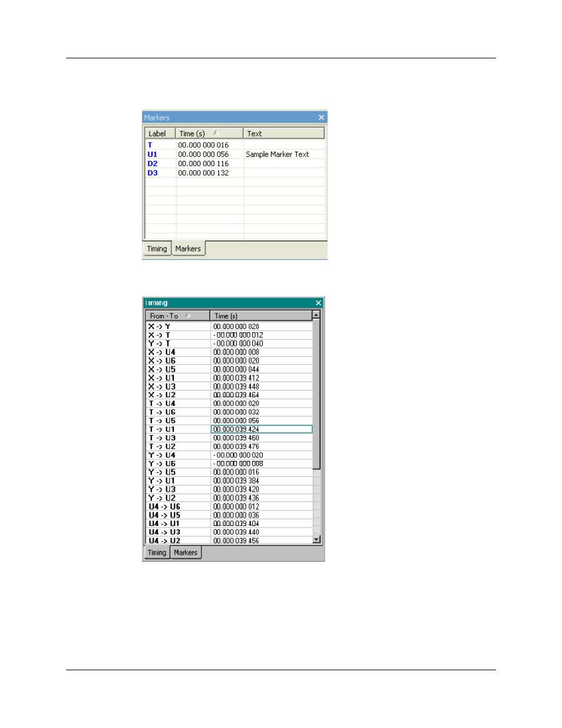Select marker T row label
The width and height of the screenshot is (562, 728).
click(x=150, y=145)
